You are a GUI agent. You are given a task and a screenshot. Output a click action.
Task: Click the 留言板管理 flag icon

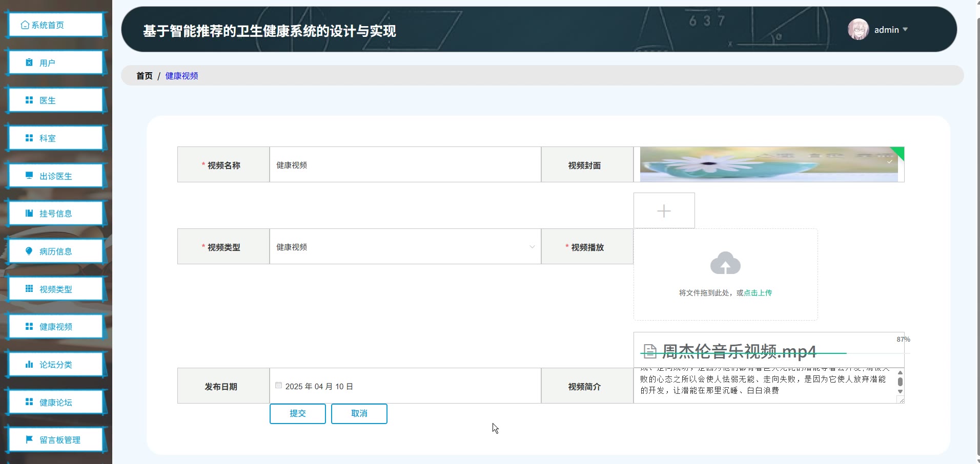pyautogui.click(x=29, y=439)
